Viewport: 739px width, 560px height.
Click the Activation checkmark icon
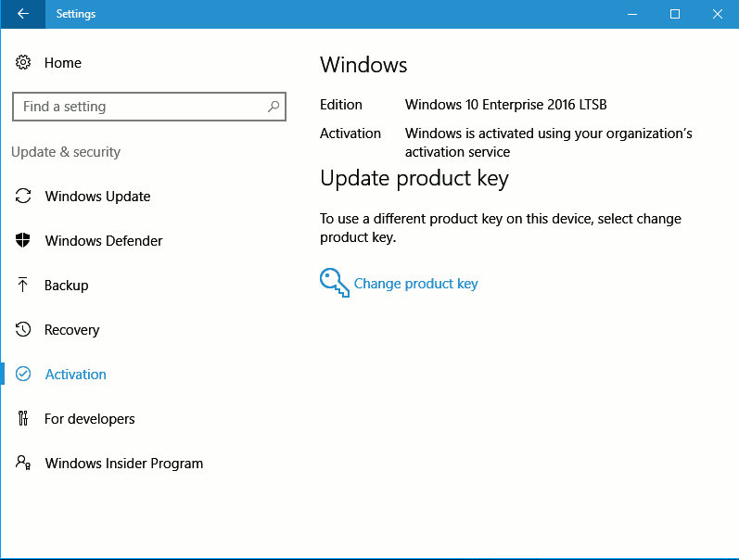pyautogui.click(x=23, y=374)
